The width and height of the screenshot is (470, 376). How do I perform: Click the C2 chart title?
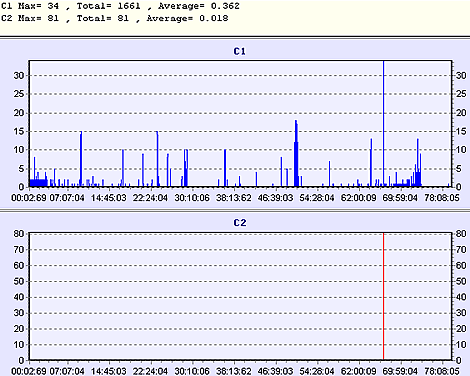point(240,223)
